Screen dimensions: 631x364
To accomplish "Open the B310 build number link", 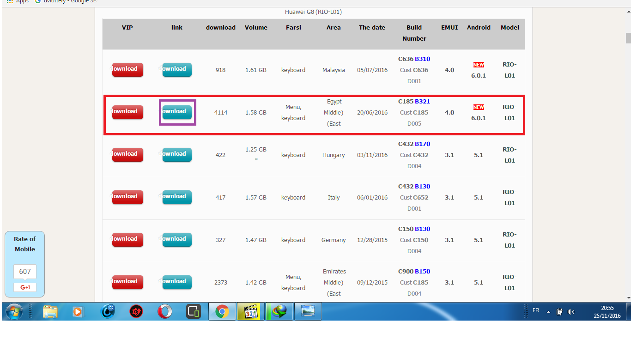I will click(422, 59).
